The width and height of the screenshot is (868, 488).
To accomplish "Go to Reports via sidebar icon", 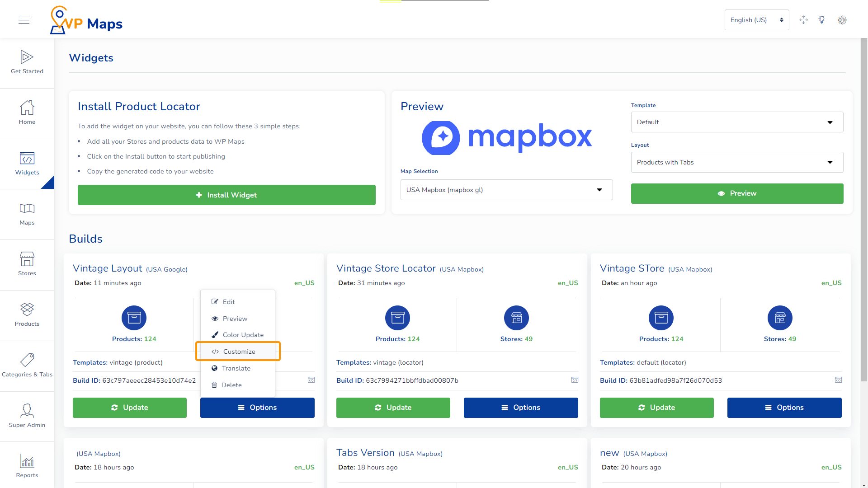I will tap(27, 465).
